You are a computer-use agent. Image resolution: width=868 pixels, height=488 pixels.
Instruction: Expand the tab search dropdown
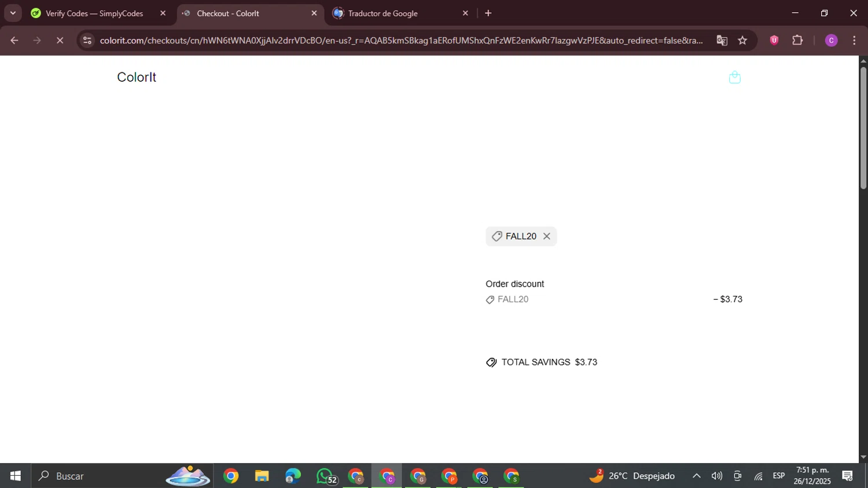click(x=13, y=13)
